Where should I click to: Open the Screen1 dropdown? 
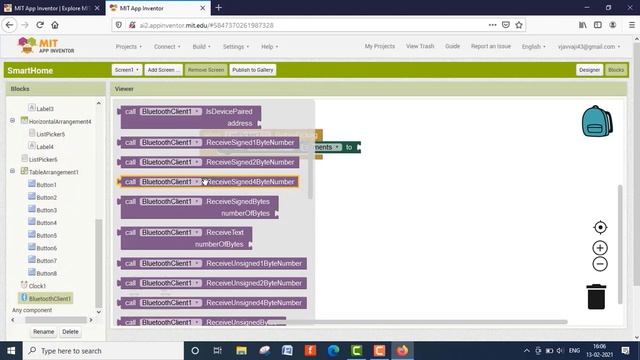[x=127, y=70]
